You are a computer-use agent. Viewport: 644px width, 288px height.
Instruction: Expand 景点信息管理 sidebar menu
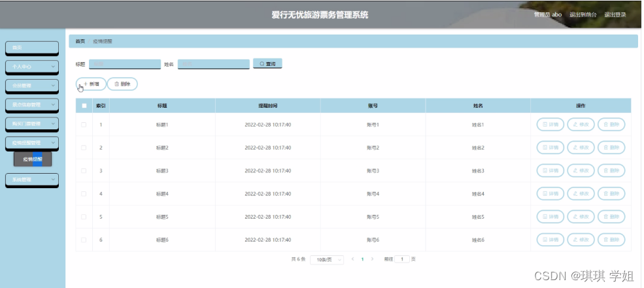tap(32, 104)
